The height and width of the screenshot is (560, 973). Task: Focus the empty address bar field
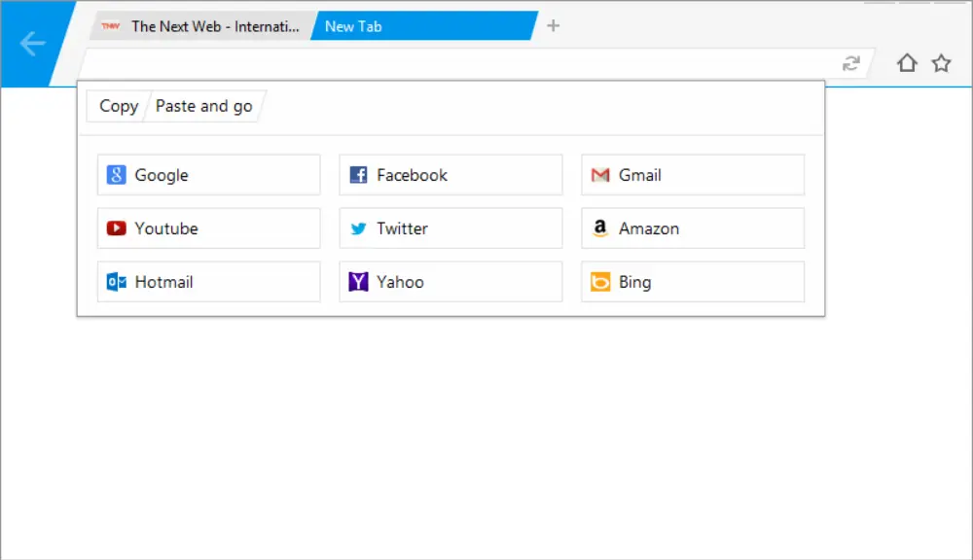[x=459, y=63]
